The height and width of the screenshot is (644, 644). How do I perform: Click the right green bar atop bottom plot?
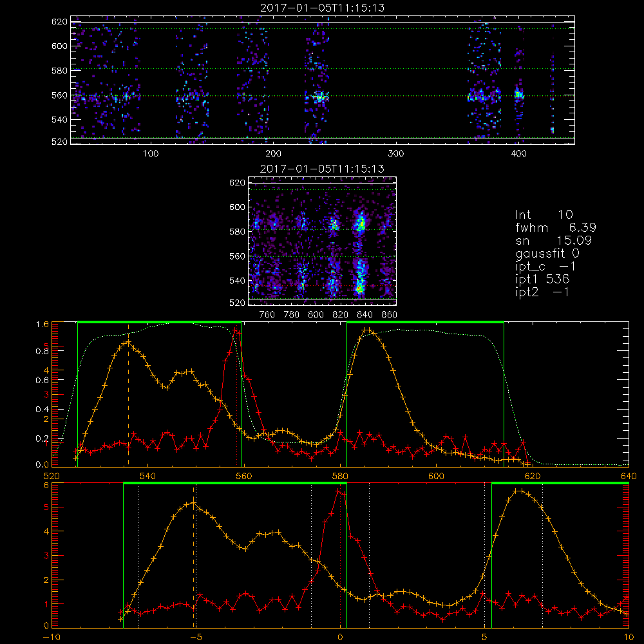pos(560,483)
